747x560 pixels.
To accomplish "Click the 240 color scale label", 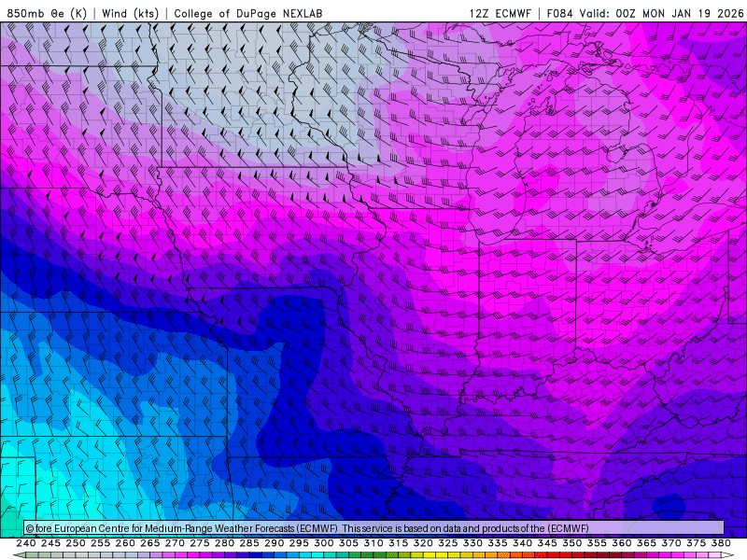I will click(26, 543).
